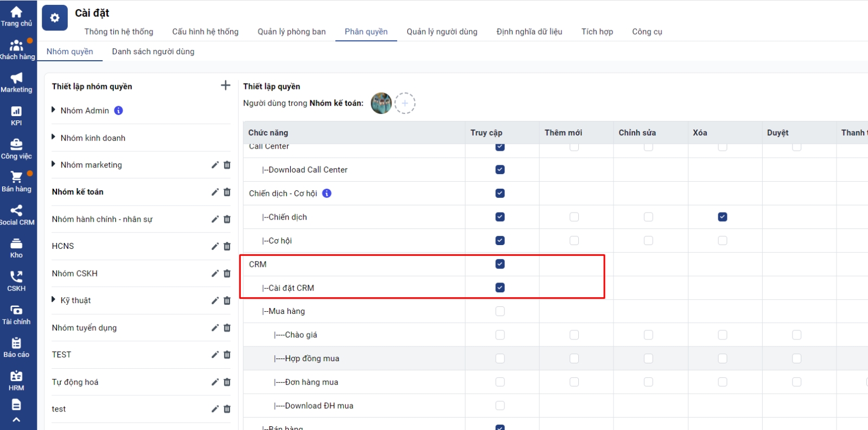
Task: Click the user avatar in Nhóm kế toán
Action: [x=381, y=103]
